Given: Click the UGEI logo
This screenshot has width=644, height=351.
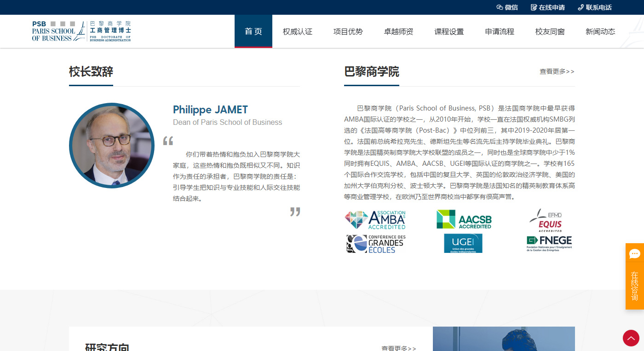Looking at the screenshot, I should (x=463, y=243).
